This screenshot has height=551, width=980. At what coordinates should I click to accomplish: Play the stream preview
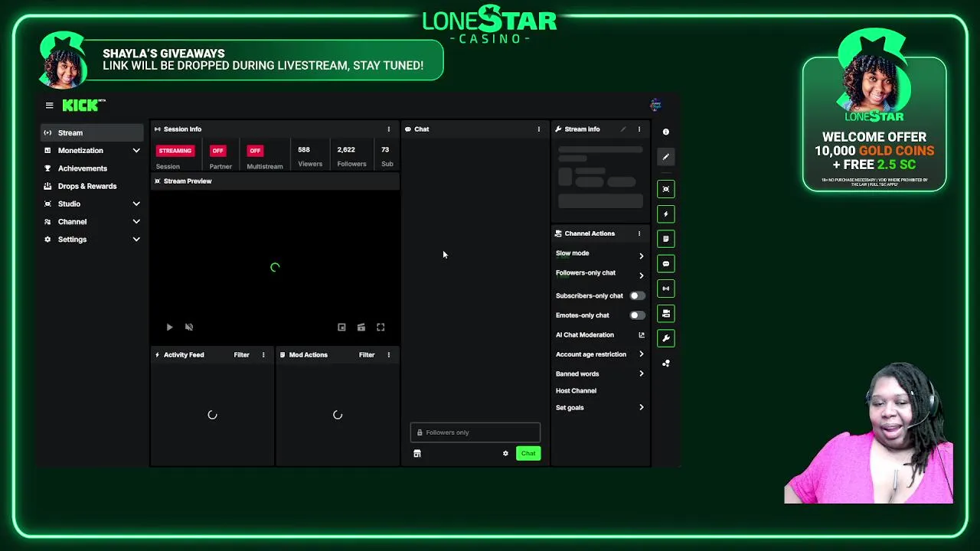point(169,328)
